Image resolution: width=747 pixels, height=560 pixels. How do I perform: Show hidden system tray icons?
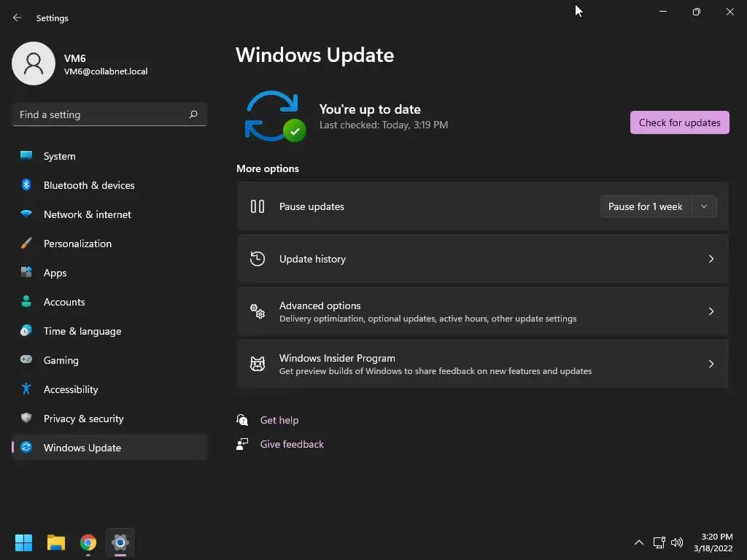[x=639, y=542]
